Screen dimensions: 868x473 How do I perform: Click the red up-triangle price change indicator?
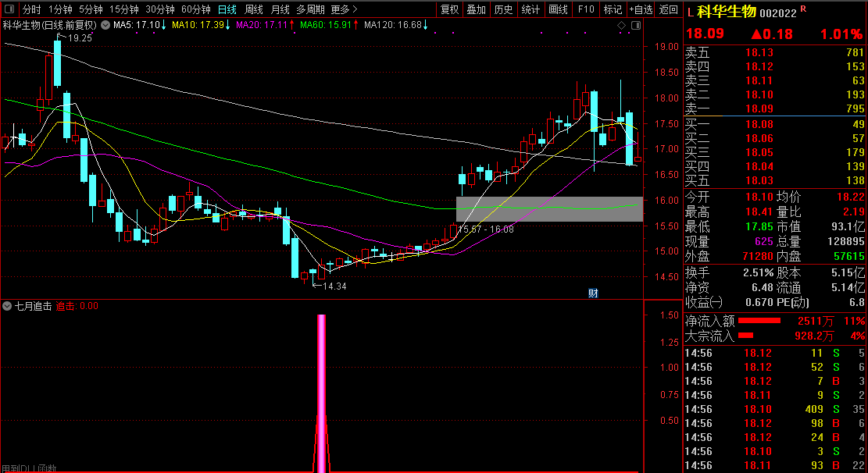click(756, 34)
